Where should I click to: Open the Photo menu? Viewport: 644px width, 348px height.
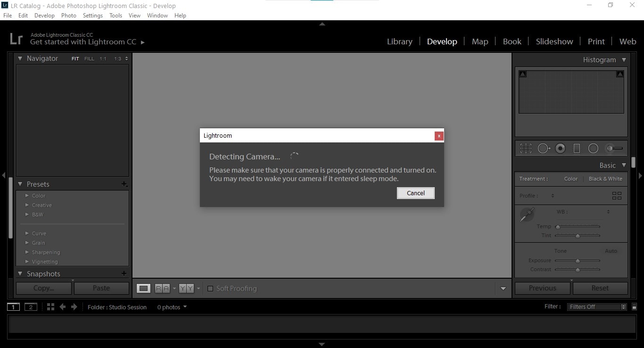coord(69,15)
